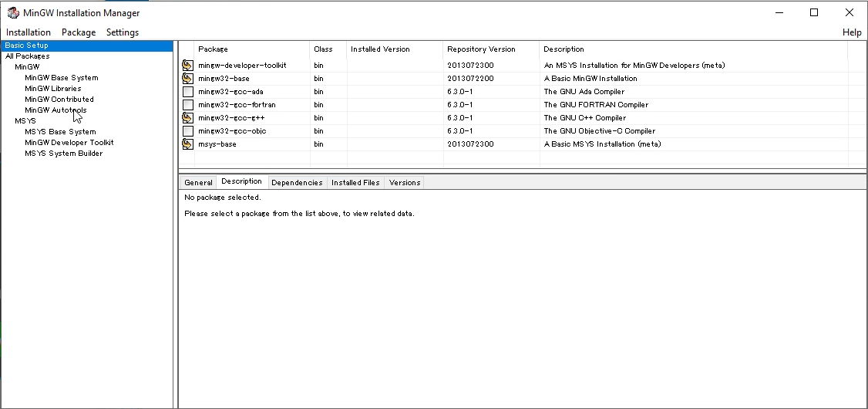The image size is (868, 409).
Task: Mark the mingw32-gcc-fortran checkbox
Action: 187,105
